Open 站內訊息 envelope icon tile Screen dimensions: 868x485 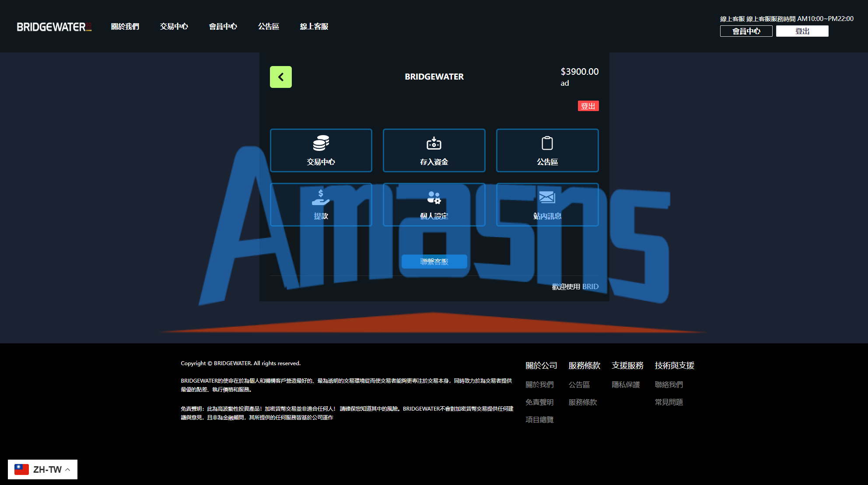pos(547,204)
